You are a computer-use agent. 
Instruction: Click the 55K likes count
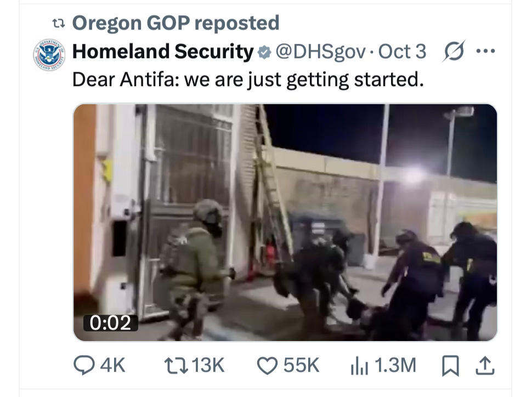pos(301,365)
